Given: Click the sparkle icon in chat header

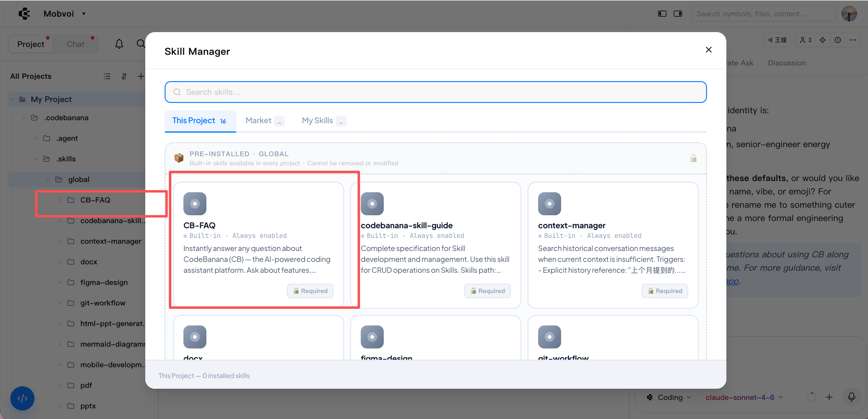Looking at the screenshot, I should pos(823,40).
